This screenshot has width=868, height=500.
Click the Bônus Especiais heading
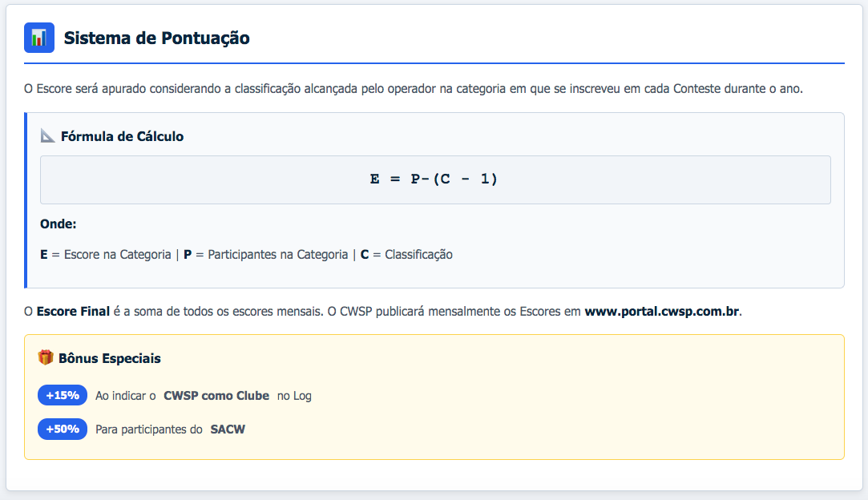109,358
